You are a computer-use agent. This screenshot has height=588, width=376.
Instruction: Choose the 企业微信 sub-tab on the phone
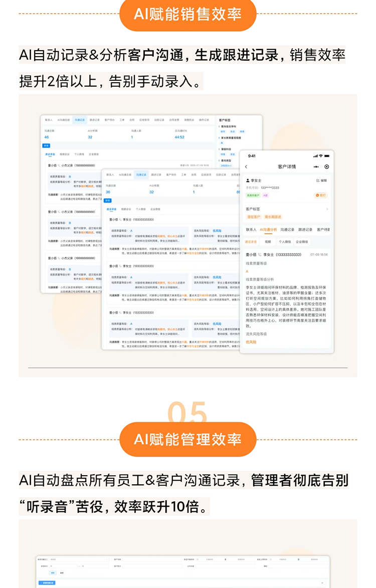(302, 242)
